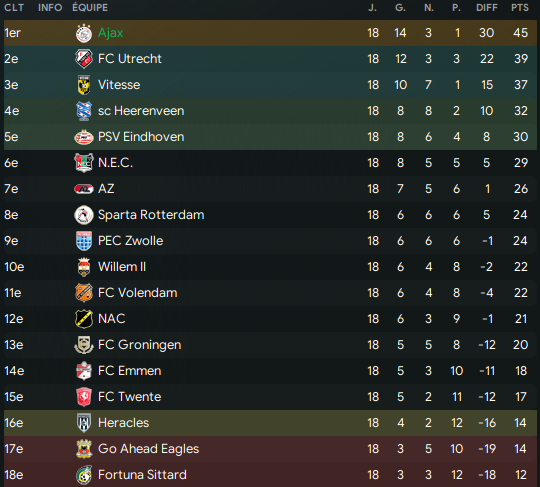This screenshot has height=487, width=540.
Task: Click the ÉQUIPE column header
Action: pos(90,8)
